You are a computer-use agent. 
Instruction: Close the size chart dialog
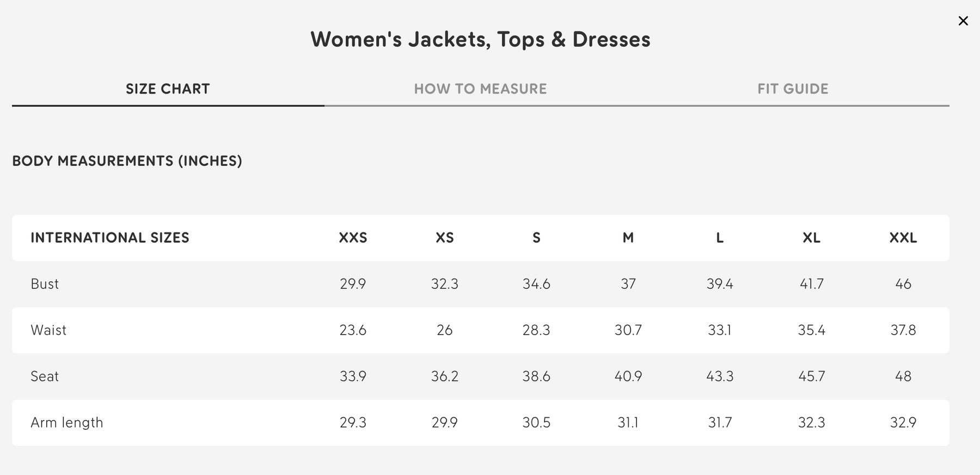(x=963, y=21)
